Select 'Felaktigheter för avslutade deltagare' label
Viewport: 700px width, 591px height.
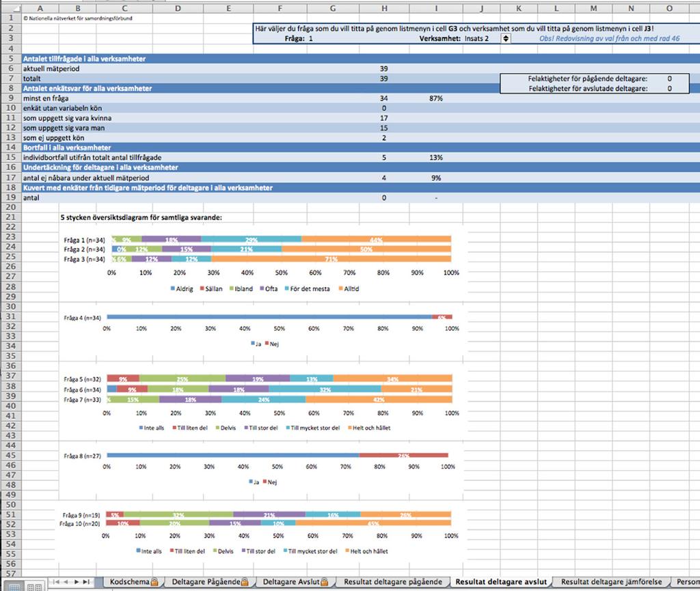[x=588, y=88]
